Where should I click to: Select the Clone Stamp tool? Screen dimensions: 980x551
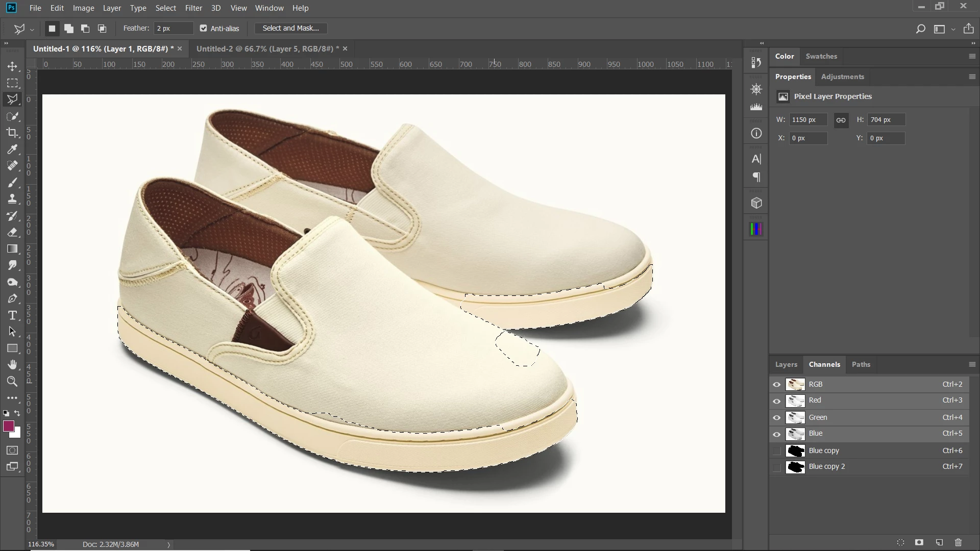pyautogui.click(x=12, y=199)
